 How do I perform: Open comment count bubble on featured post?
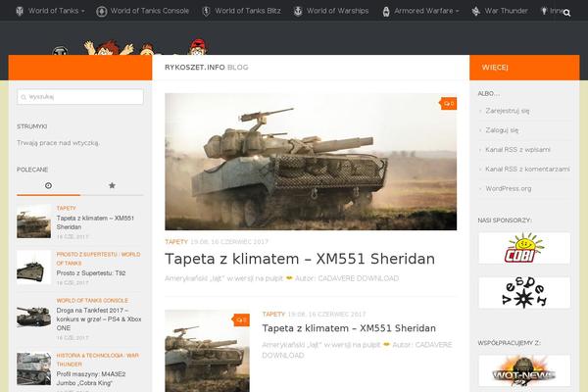pos(449,104)
